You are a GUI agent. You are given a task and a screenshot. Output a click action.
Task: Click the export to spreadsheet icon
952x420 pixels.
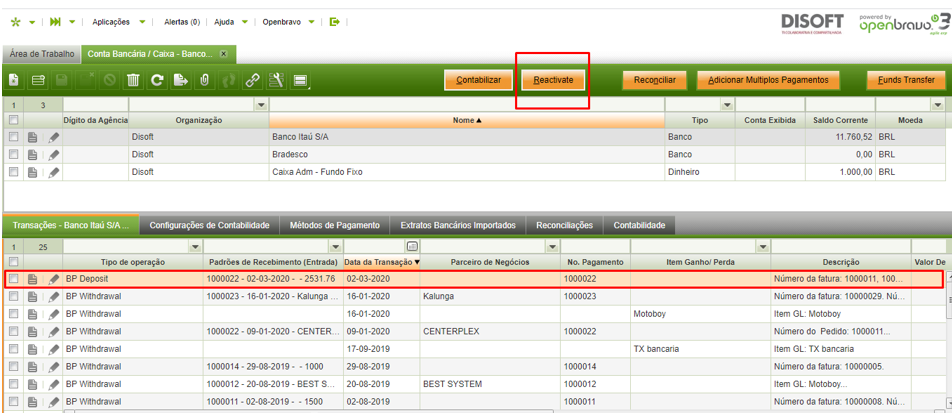point(181,80)
